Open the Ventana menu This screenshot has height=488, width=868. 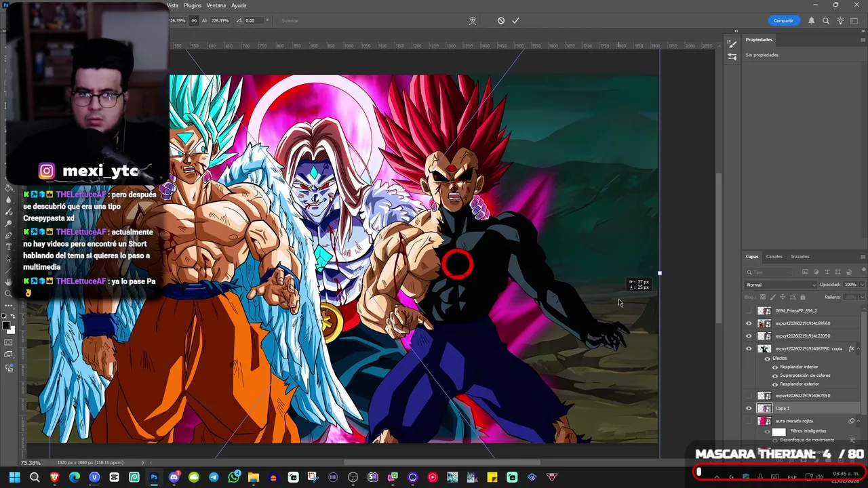(x=216, y=5)
